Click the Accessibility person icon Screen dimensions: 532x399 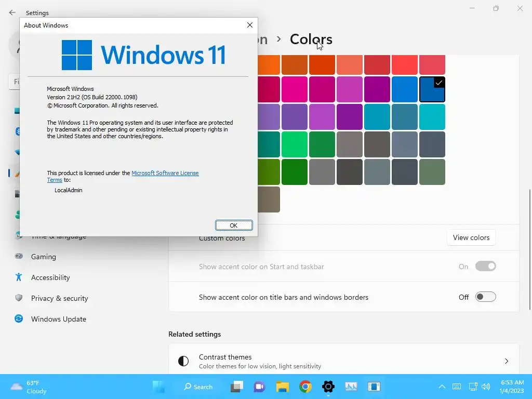(x=19, y=277)
